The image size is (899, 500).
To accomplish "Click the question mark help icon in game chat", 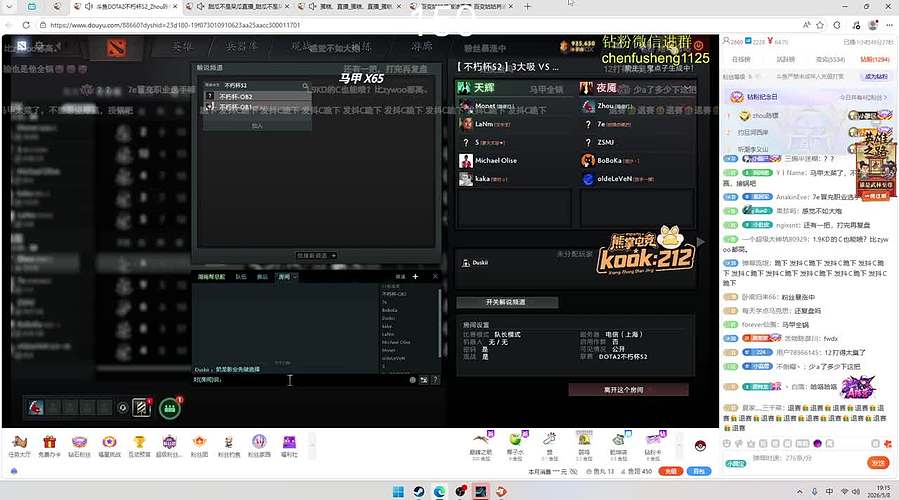I will (x=436, y=380).
